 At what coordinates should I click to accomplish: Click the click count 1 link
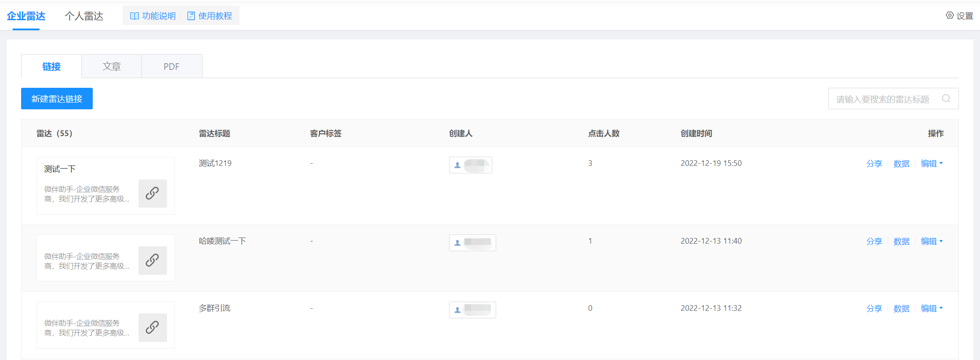tap(590, 241)
